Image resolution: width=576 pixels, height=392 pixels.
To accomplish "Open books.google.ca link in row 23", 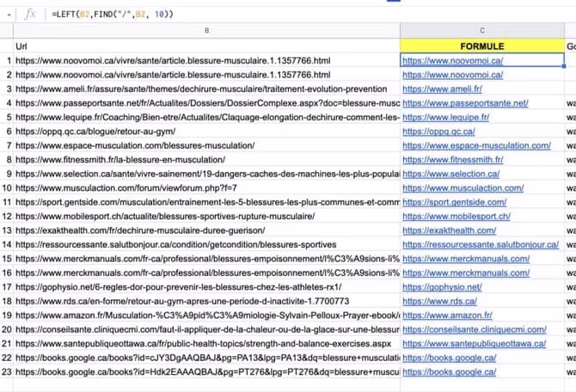I will [x=450, y=372].
